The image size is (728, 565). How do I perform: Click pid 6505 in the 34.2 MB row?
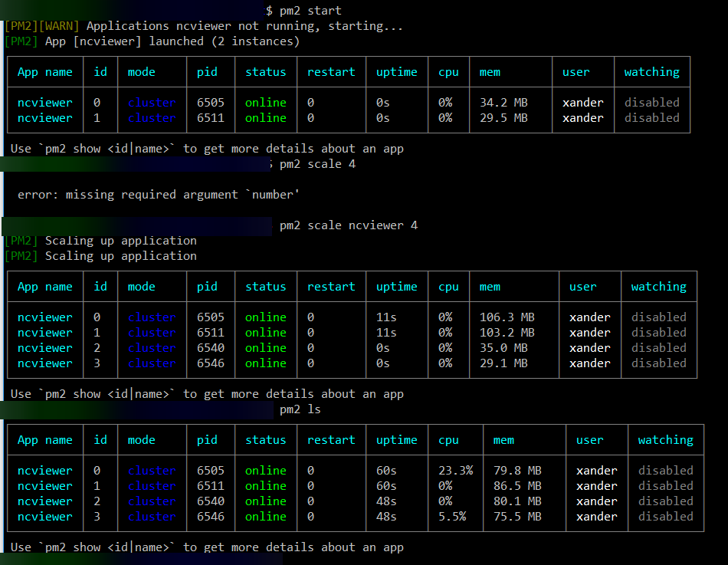click(210, 103)
